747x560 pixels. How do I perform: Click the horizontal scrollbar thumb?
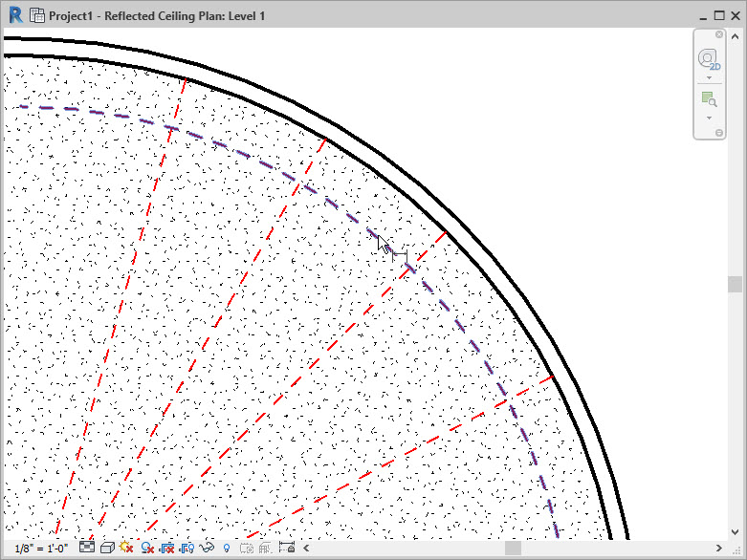click(x=513, y=549)
